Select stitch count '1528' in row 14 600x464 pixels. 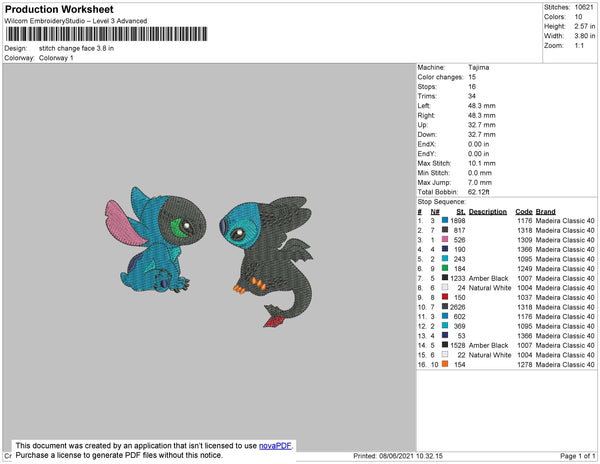point(458,345)
